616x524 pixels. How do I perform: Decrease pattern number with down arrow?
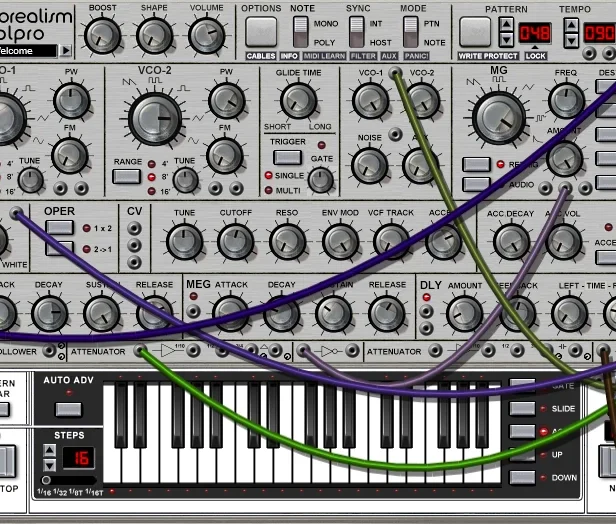pos(506,40)
